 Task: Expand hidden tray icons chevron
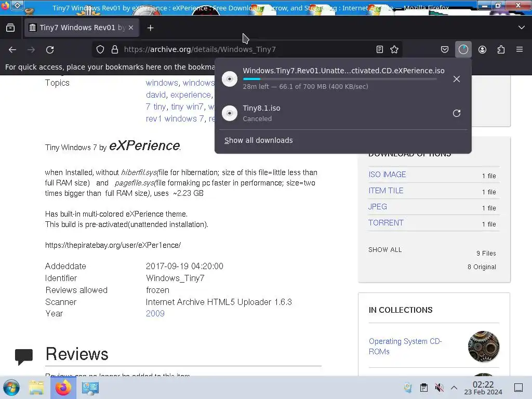click(454, 388)
